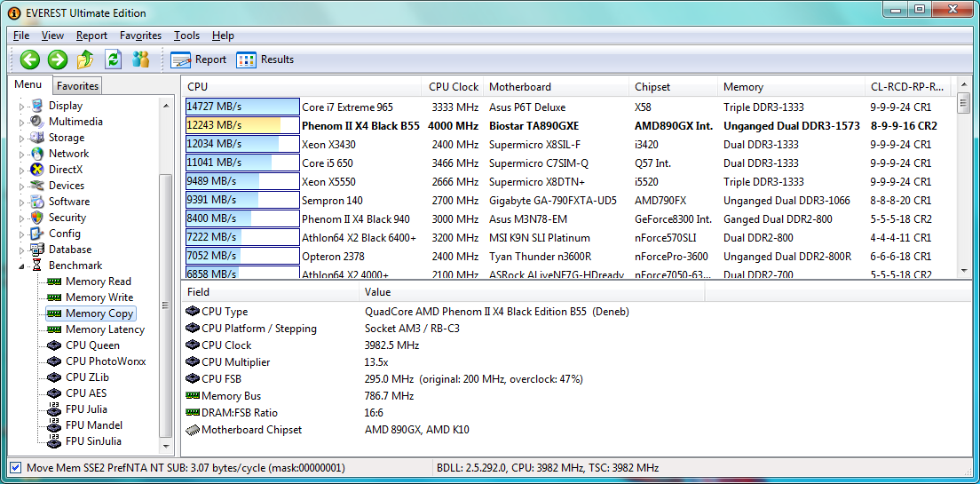Click the green Forward arrow toolbar icon
This screenshot has height=484, width=980.
click(58, 60)
